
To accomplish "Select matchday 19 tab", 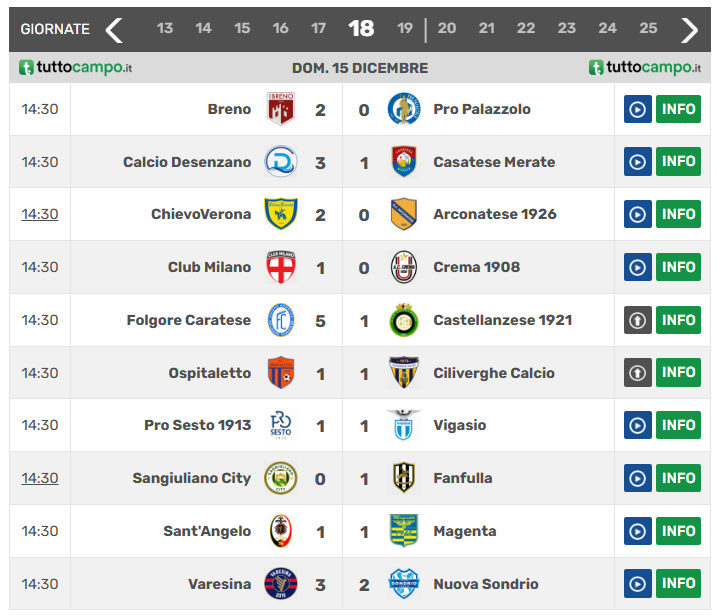I will click(405, 29).
